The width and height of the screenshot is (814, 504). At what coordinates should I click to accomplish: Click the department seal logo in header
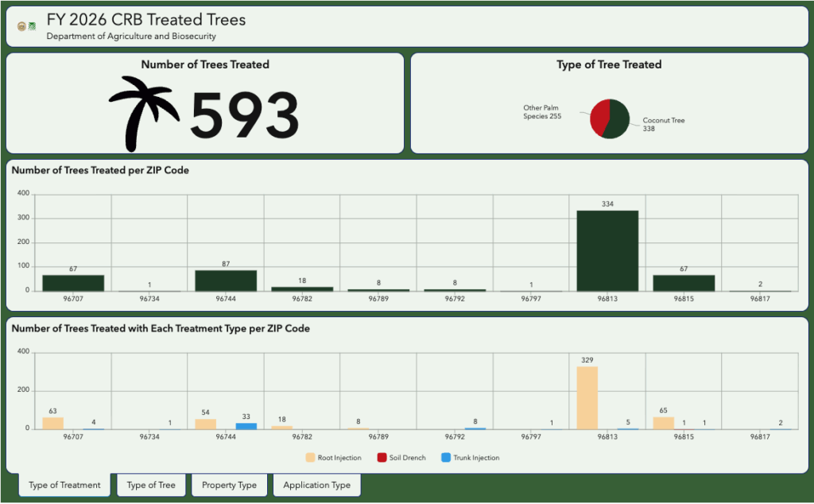coord(21,26)
